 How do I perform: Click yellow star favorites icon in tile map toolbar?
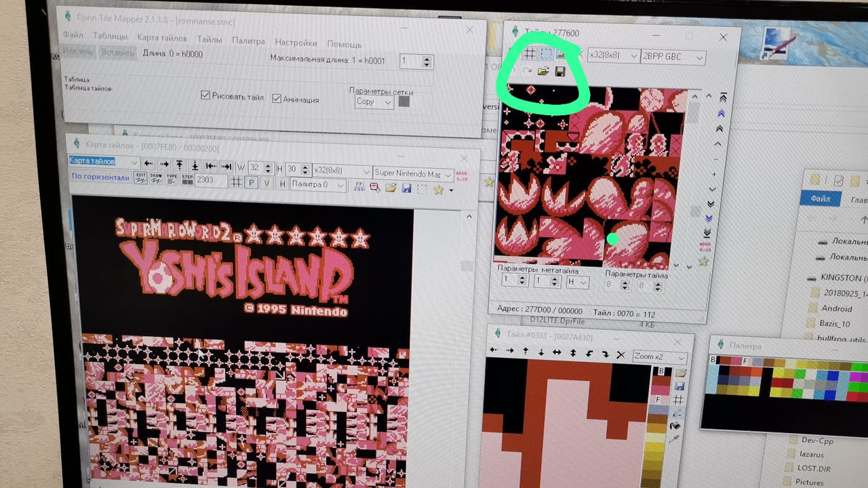tap(438, 190)
